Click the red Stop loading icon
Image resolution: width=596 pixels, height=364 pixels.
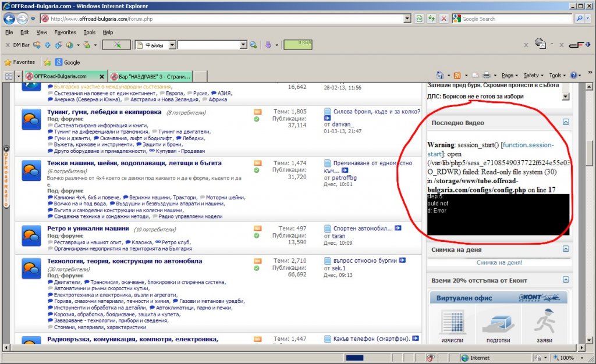[x=444, y=19]
